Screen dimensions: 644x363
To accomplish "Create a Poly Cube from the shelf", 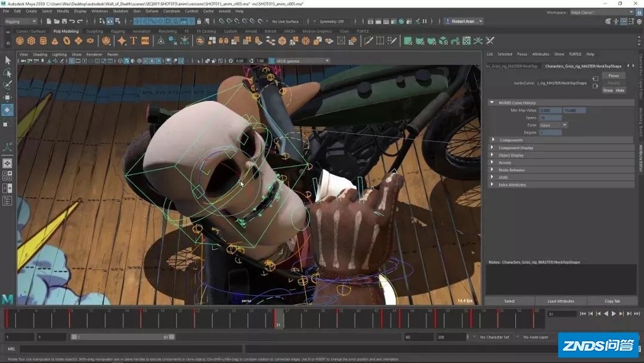I will click(31, 41).
